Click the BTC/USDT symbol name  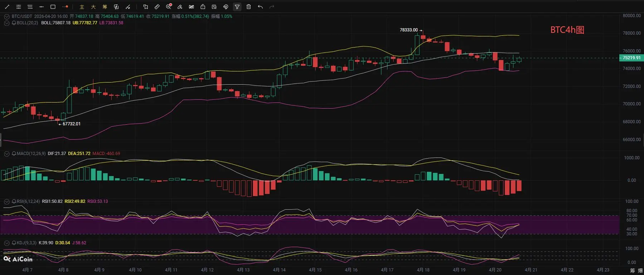[x=22, y=16]
